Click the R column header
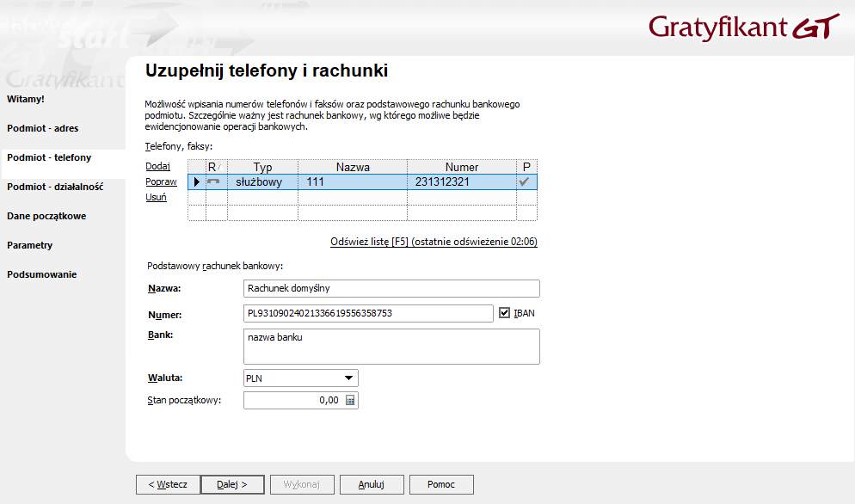Viewport: 855px width, 504px height. [217, 167]
